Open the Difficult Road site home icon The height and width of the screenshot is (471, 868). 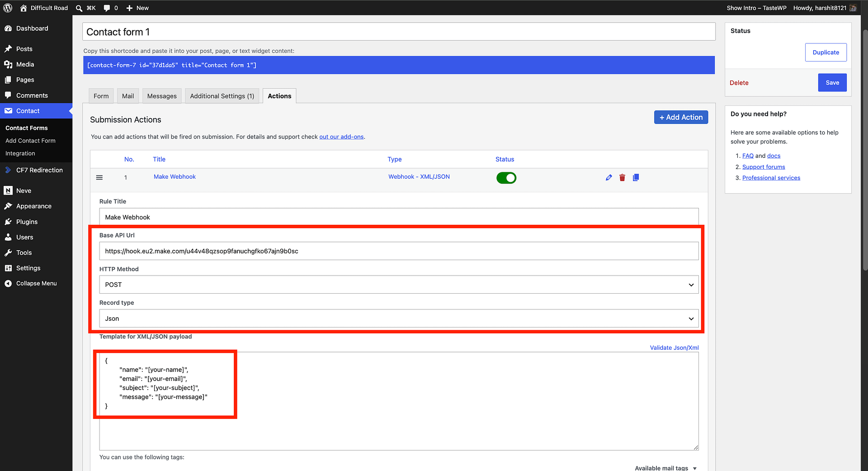[x=24, y=8]
